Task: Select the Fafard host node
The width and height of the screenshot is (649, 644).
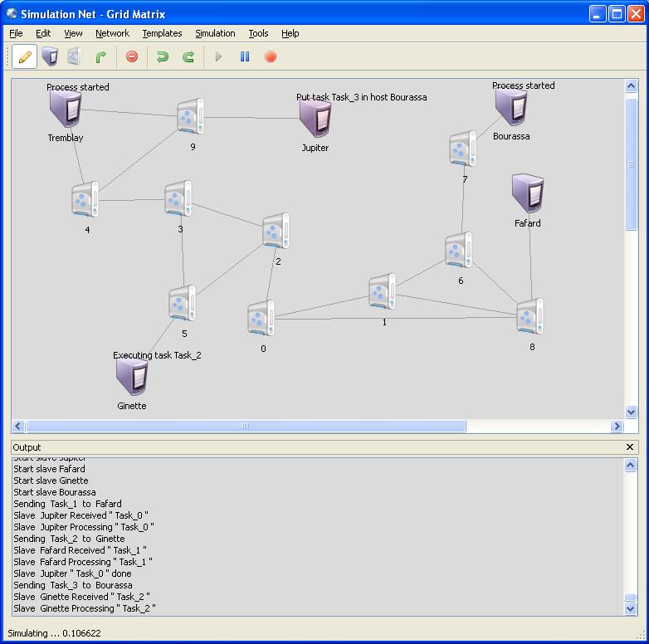Action: tap(528, 193)
